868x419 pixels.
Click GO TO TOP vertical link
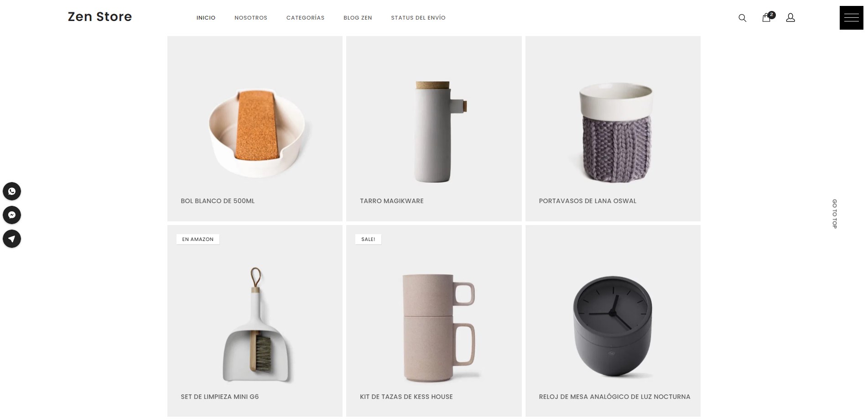pos(834,214)
